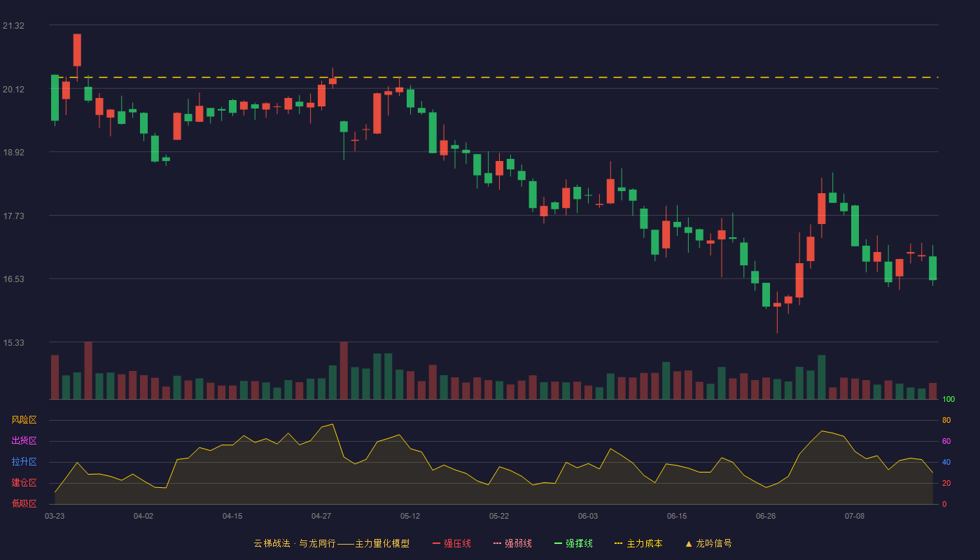The height and width of the screenshot is (560, 980).
Task: Click the 07-08 date label
Action: point(855,516)
